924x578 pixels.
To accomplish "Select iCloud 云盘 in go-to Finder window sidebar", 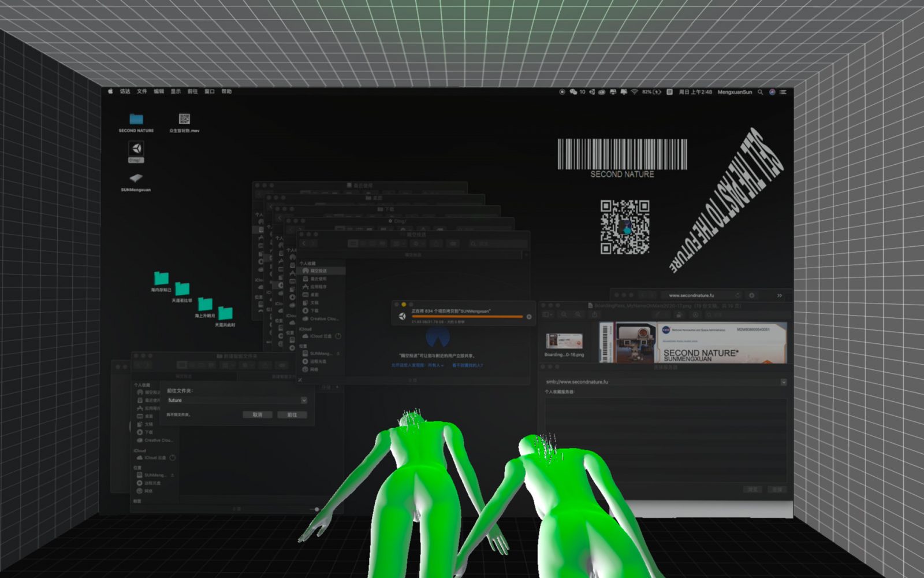I will (154, 458).
